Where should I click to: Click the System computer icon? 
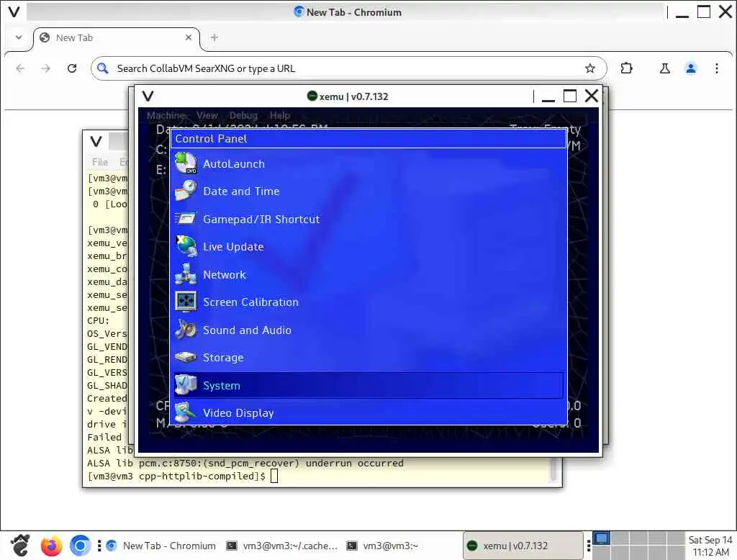click(186, 385)
